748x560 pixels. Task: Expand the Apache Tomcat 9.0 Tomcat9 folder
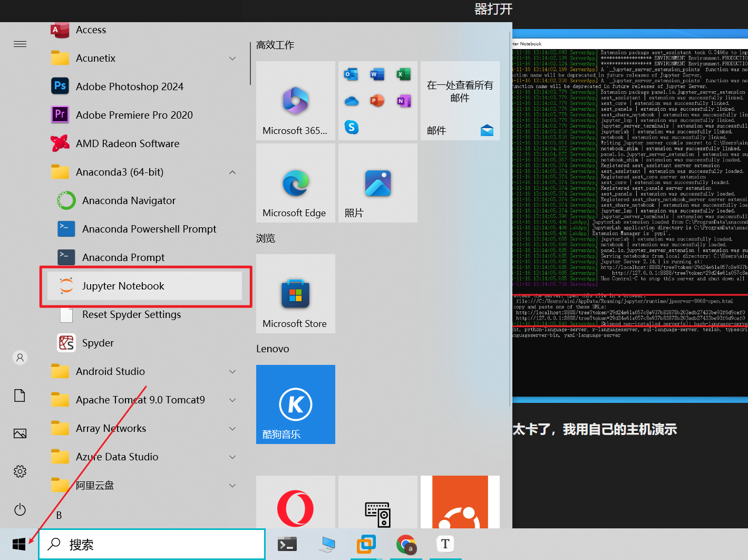click(x=232, y=400)
